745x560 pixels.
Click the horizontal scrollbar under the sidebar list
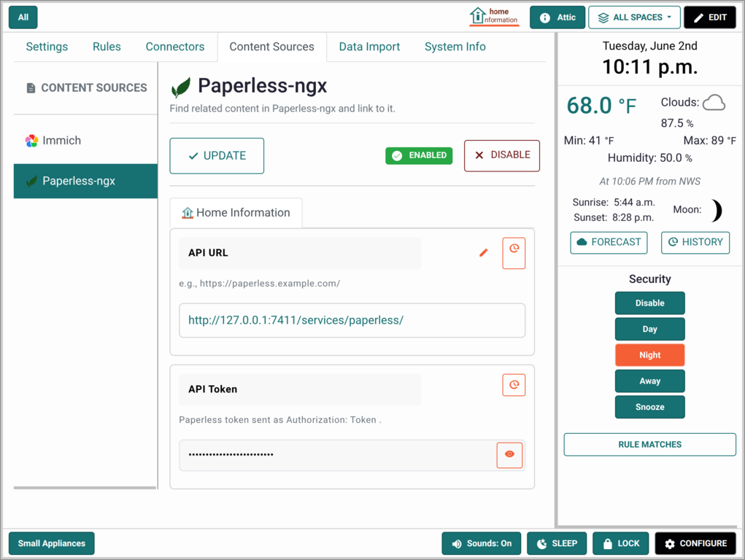click(85, 487)
